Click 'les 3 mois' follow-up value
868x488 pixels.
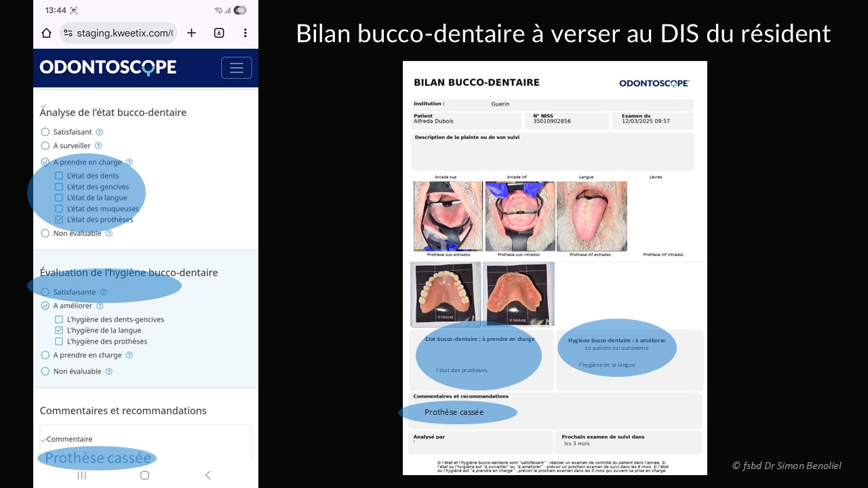[577, 444]
